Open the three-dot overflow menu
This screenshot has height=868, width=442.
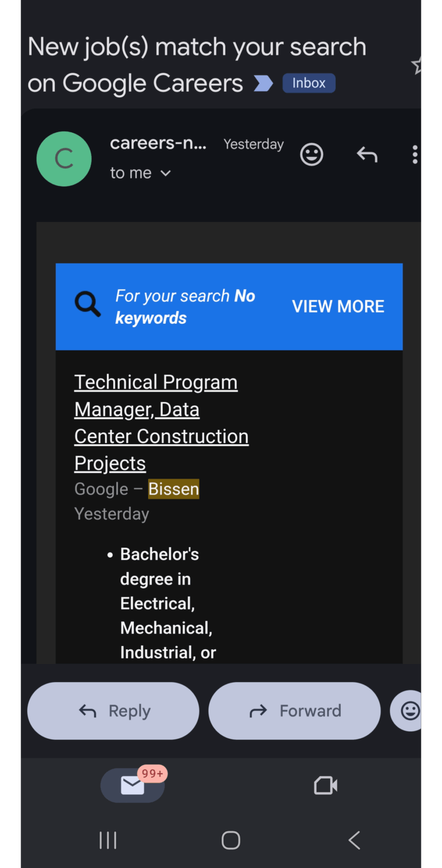415,154
